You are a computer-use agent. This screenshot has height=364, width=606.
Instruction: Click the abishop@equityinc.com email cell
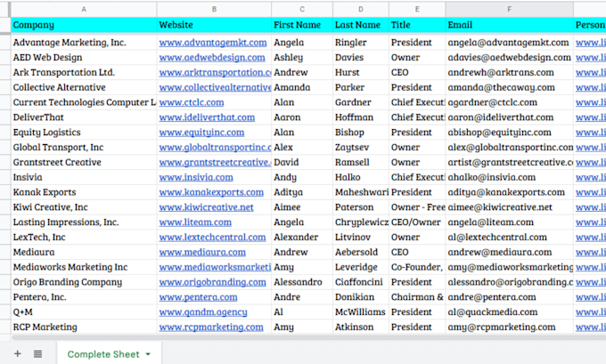pyautogui.click(x=510, y=133)
